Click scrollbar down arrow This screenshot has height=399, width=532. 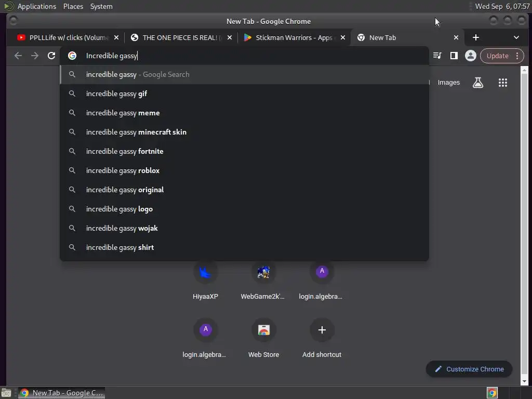(x=524, y=381)
